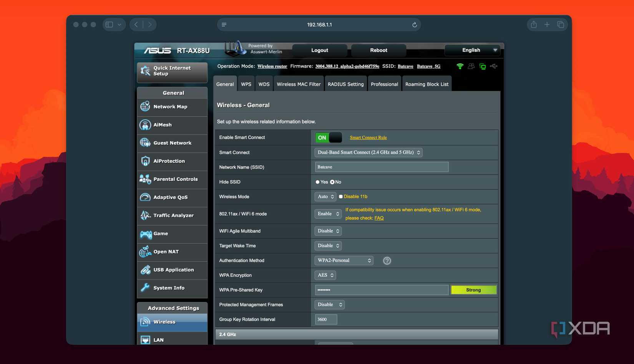The image size is (634, 364).
Task: Open AiProtection shield icon
Action: pyautogui.click(x=145, y=161)
